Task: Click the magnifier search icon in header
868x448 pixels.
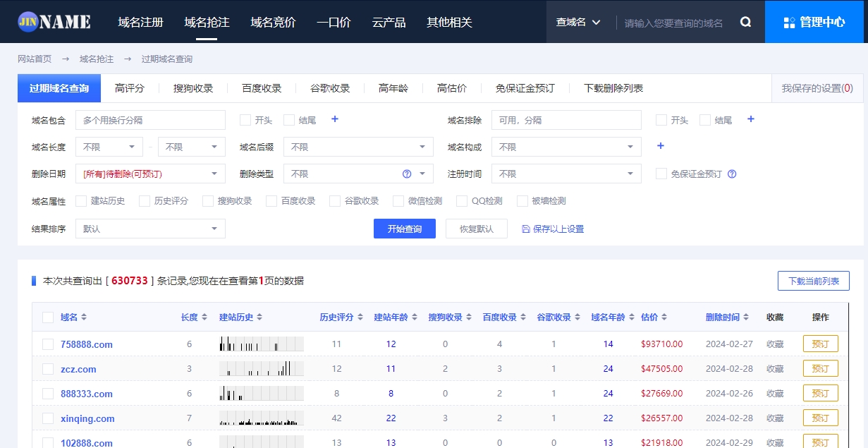Action: pyautogui.click(x=745, y=23)
